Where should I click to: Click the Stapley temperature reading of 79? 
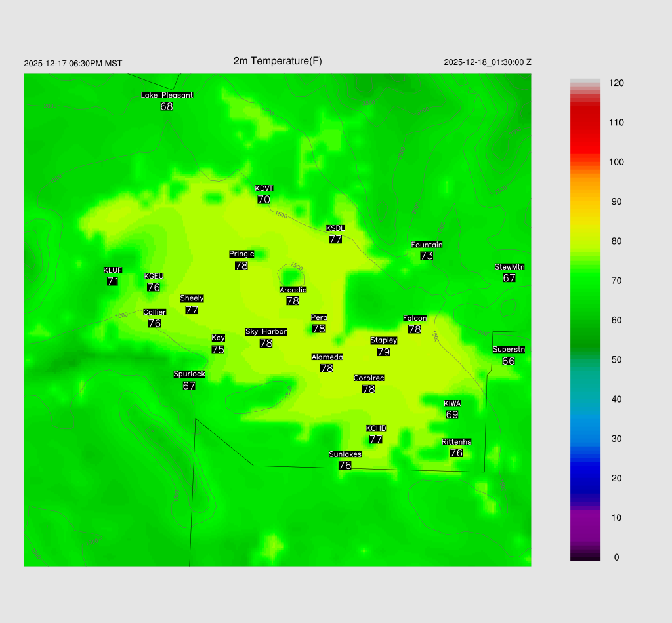pyautogui.click(x=384, y=352)
